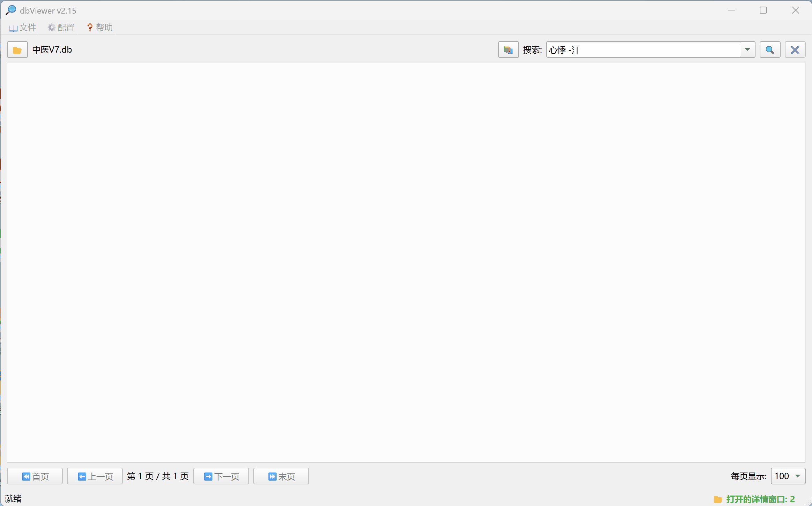Go to next page with 下一页
Screen dimensions: 812x506
pyautogui.click(x=221, y=476)
